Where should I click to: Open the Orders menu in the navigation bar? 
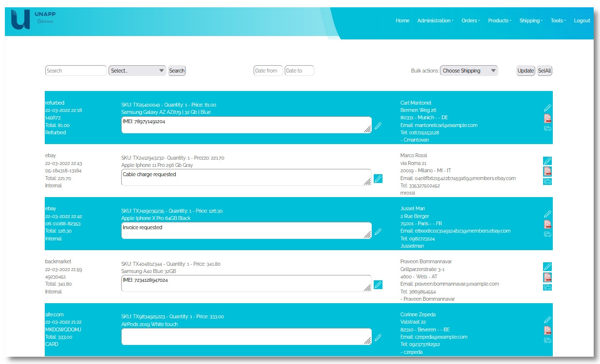tap(471, 20)
